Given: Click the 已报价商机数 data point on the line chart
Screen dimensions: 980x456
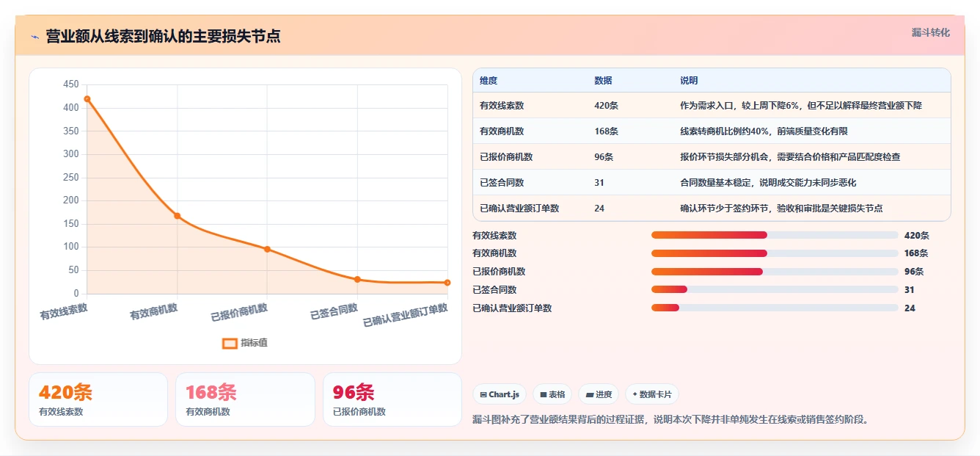Looking at the screenshot, I should coord(267,249).
